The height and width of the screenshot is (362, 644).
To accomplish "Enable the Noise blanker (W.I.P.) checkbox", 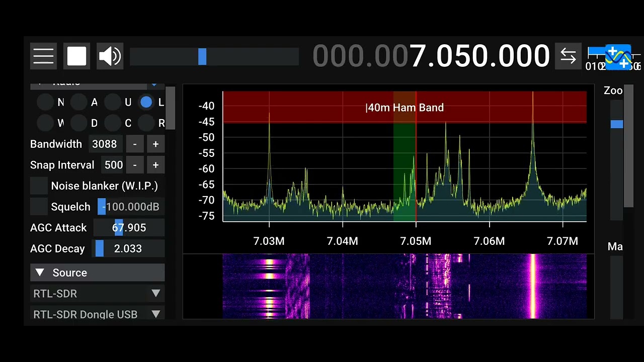I will tap(39, 186).
